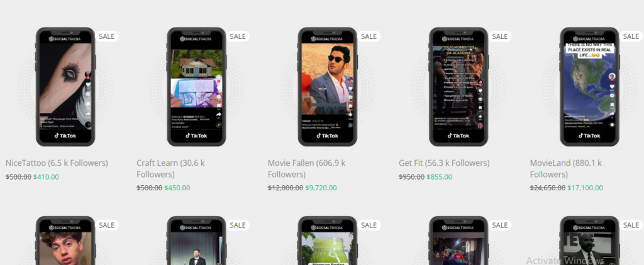The width and height of the screenshot is (644, 265).
Task: Click the crossed-out $12,000.00 price
Action: [x=286, y=188]
